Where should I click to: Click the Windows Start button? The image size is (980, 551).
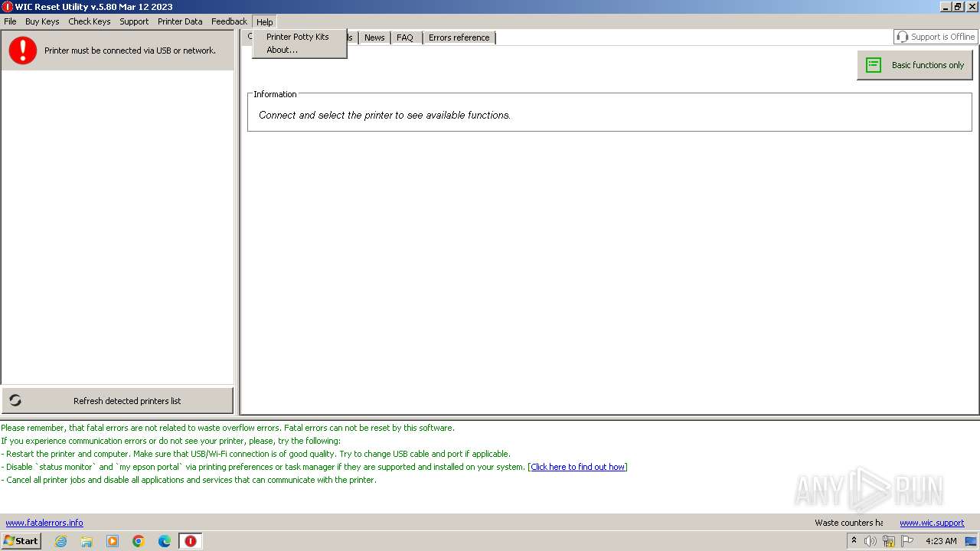21,541
